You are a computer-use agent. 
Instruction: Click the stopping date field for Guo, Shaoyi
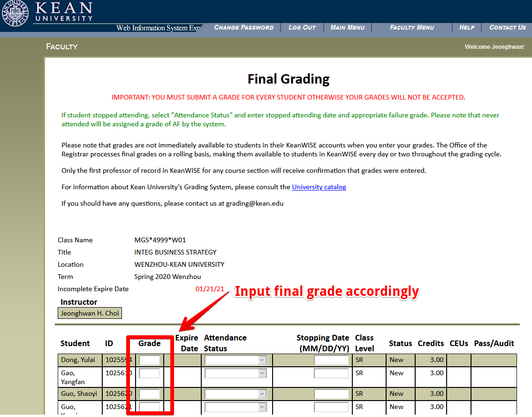pyautogui.click(x=332, y=394)
